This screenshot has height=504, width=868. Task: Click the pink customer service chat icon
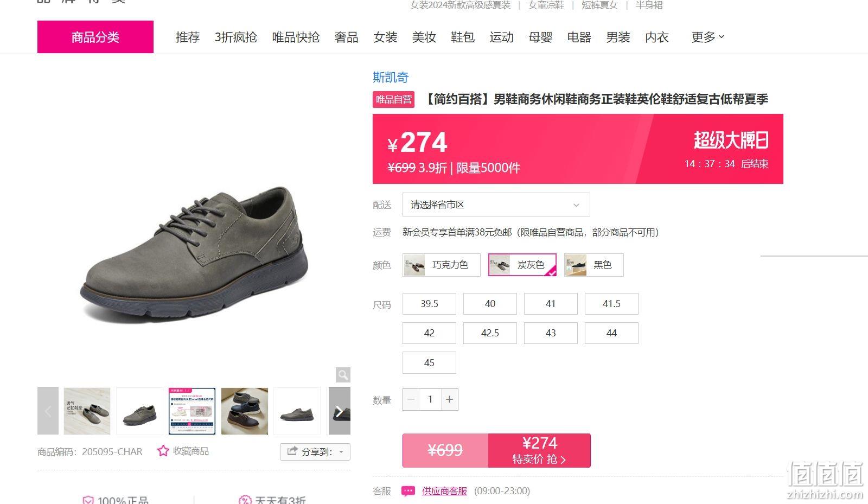(x=408, y=491)
